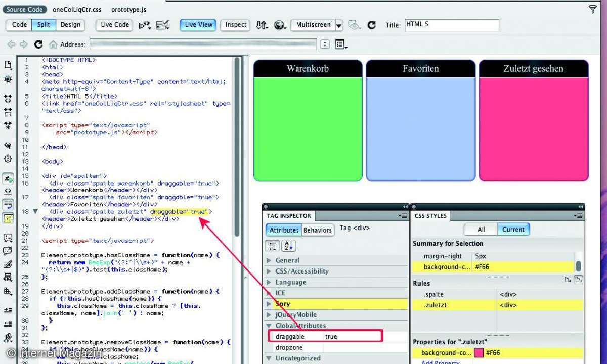Switch CSS Styles to All mode
This screenshot has height=364, width=607.
click(481, 230)
